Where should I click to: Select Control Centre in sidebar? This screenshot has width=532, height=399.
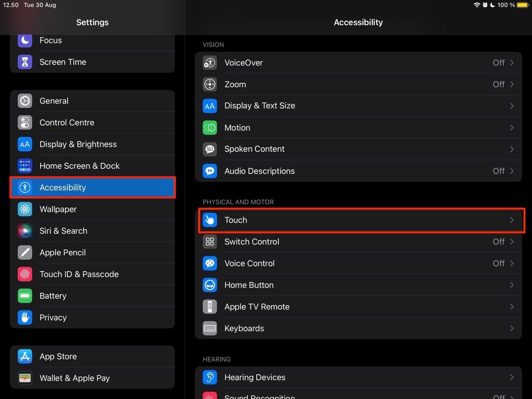click(x=92, y=123)
